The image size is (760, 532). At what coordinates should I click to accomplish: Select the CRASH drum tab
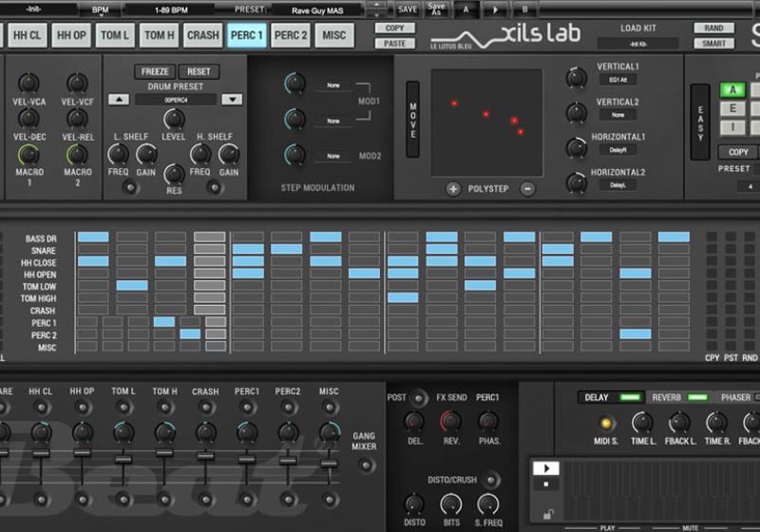[x=203, y=35]
